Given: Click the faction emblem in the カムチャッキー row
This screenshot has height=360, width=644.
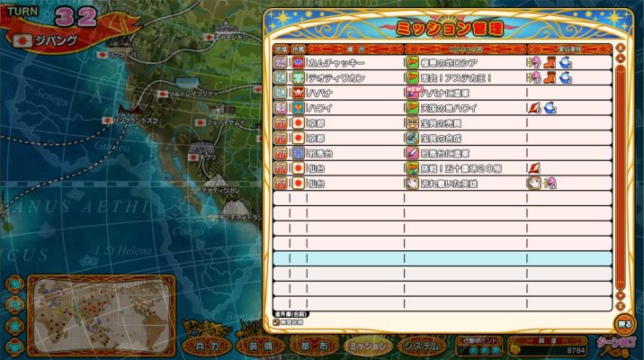Looking at the screenshot, I should (x=299, y=63).
